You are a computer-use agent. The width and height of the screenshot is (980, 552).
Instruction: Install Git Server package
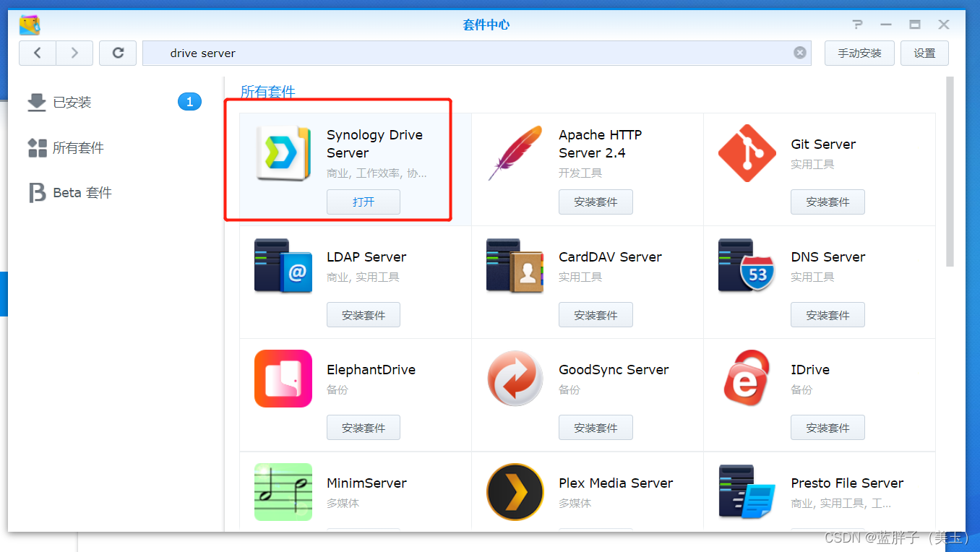point(828,202)
